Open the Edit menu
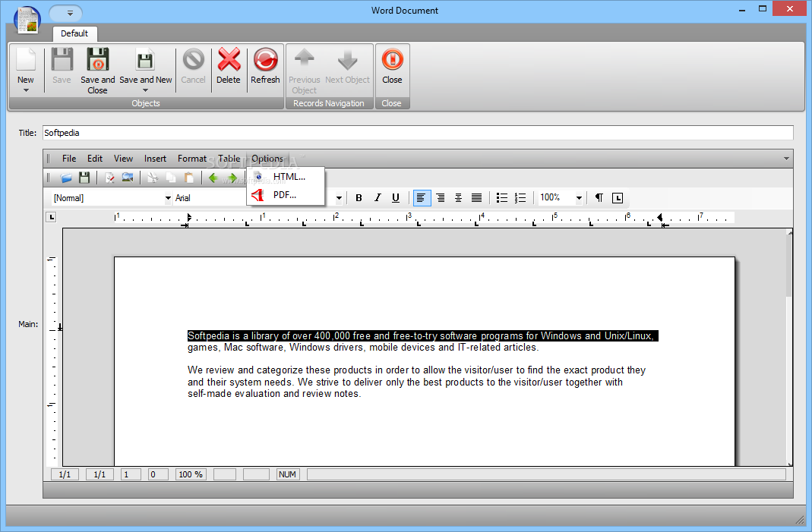Image resolution: width=812 pixels, height=532 pixels. (x=95, y=159)
